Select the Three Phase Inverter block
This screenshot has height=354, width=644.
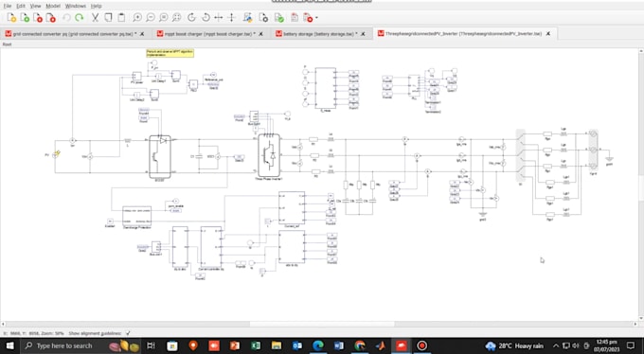269,155
